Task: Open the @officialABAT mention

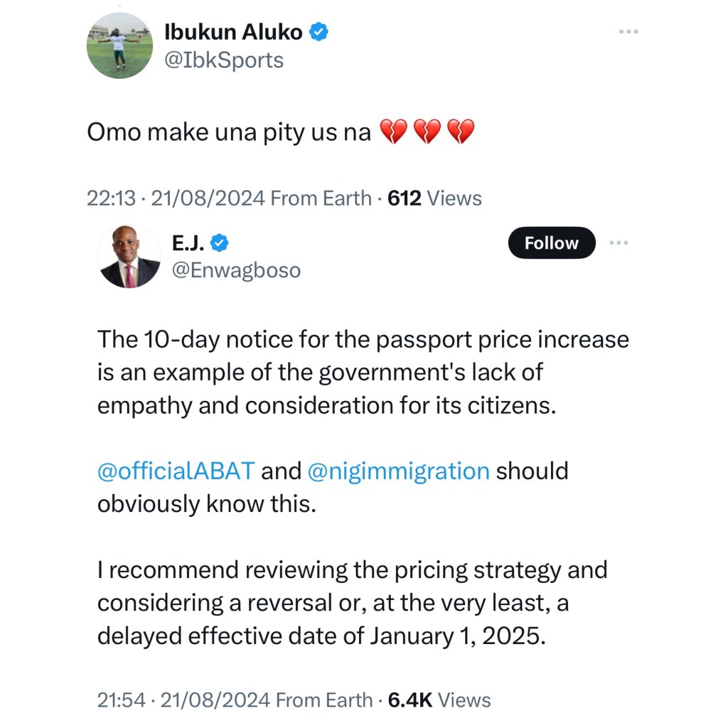Action: (176, 471)
